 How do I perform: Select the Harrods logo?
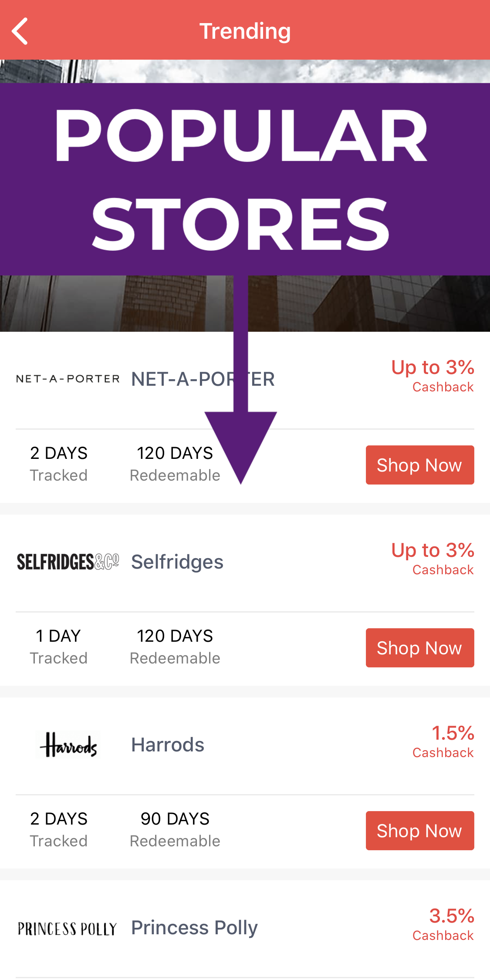click(68, 744)
